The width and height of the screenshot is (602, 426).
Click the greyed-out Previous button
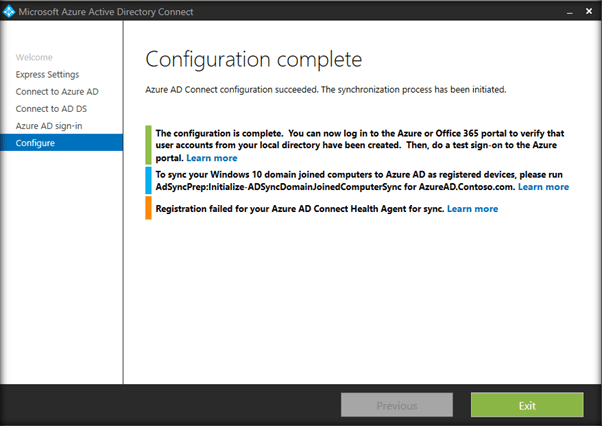click(397, 405)
